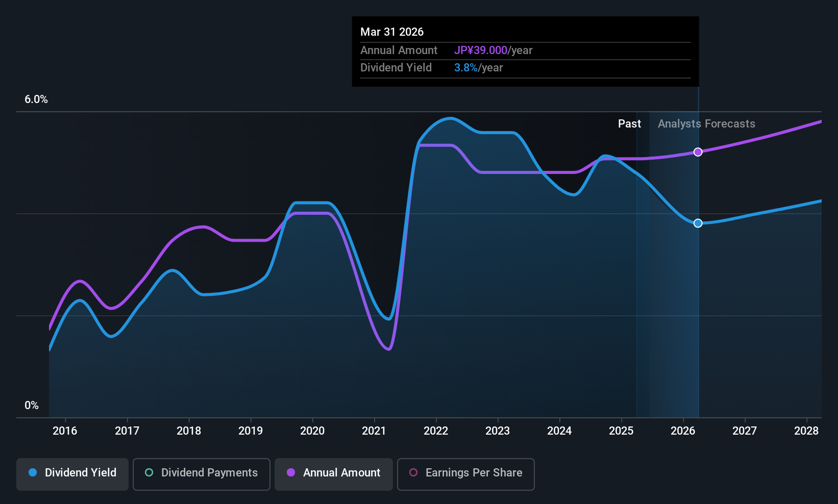Select the purple Annual Amount data point
Viewport: 838px width, 504px height.
pyautogui.click(x=698, y=152)
